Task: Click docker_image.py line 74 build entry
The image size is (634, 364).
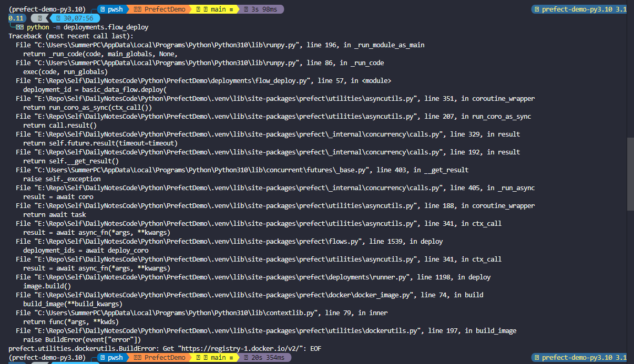Action: 250,295
